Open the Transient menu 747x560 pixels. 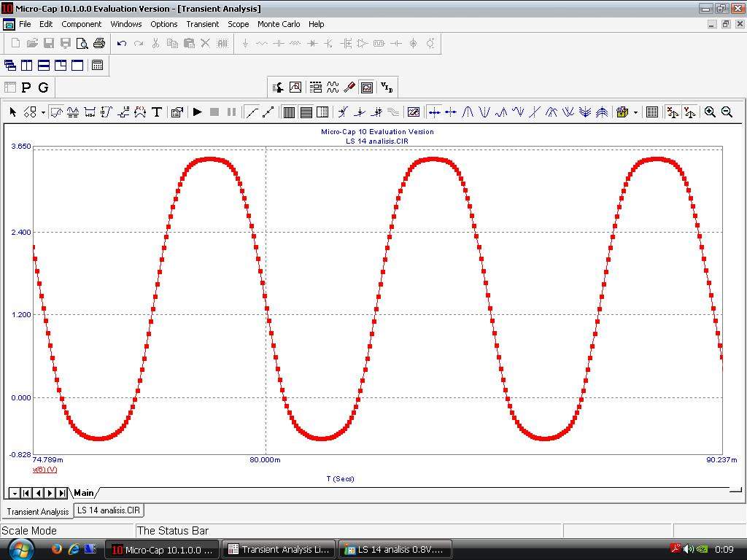203,24
